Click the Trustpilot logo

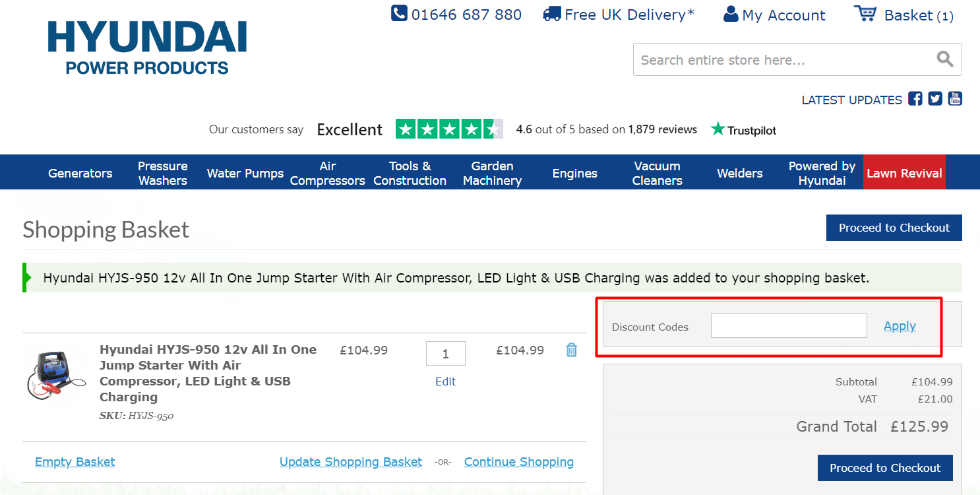pyautogui.click(x=743, y=129)
